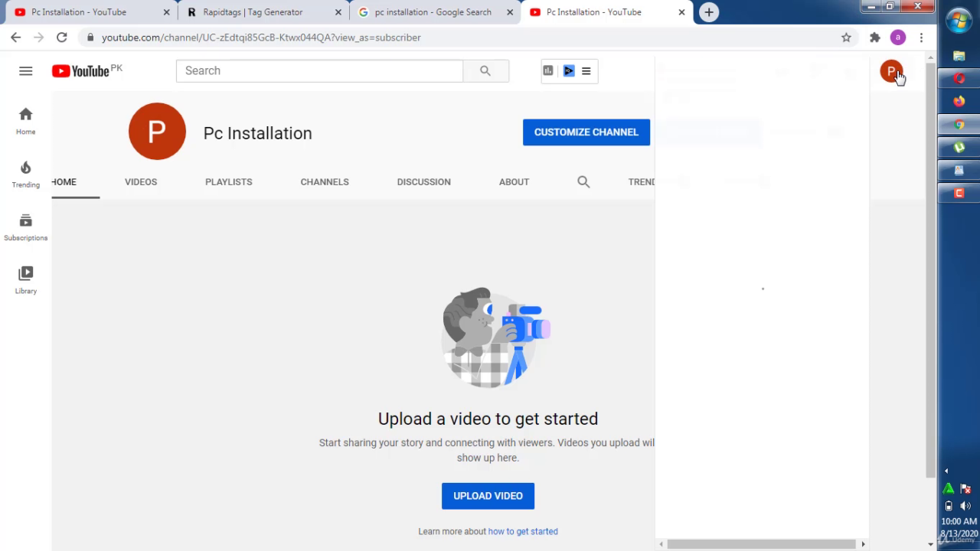Click the bar chart extension icon
This screenshot has height=551, width=980.
click(548, 71)
